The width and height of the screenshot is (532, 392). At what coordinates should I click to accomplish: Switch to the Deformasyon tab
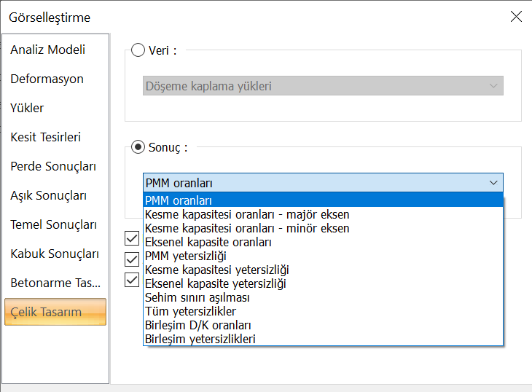[47, 79]
